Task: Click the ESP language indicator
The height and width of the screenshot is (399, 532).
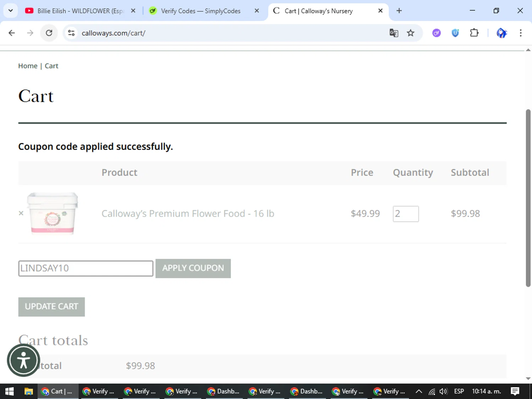Action: pyautogui.click(x=459, y=392)
